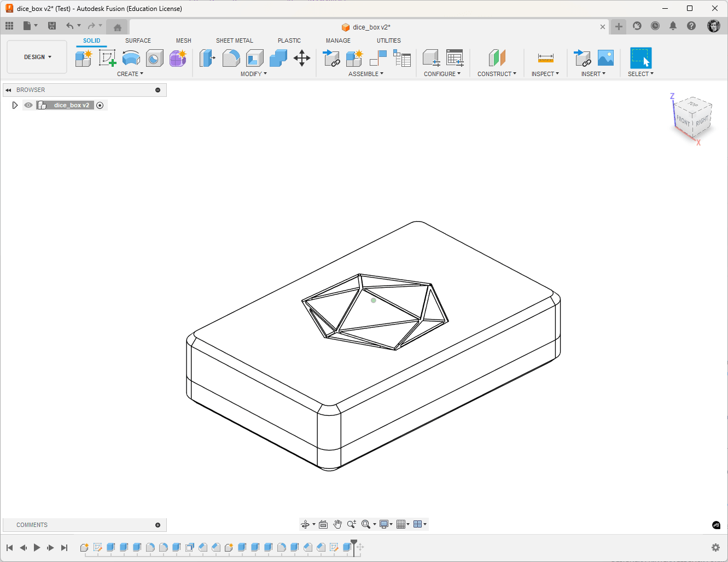This screenshot has width=728, height=562.
Task: Open the MODIFY dropdown menu
Action: point(254,74)
